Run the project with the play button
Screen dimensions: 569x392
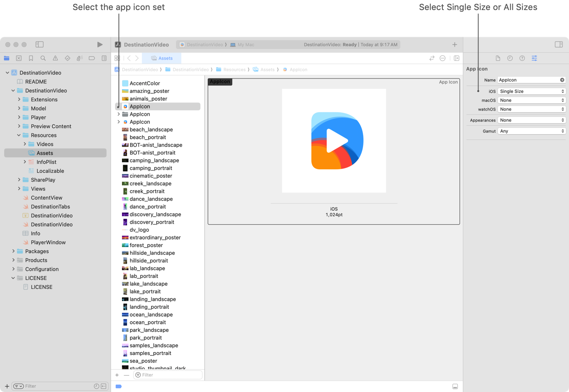100,44
